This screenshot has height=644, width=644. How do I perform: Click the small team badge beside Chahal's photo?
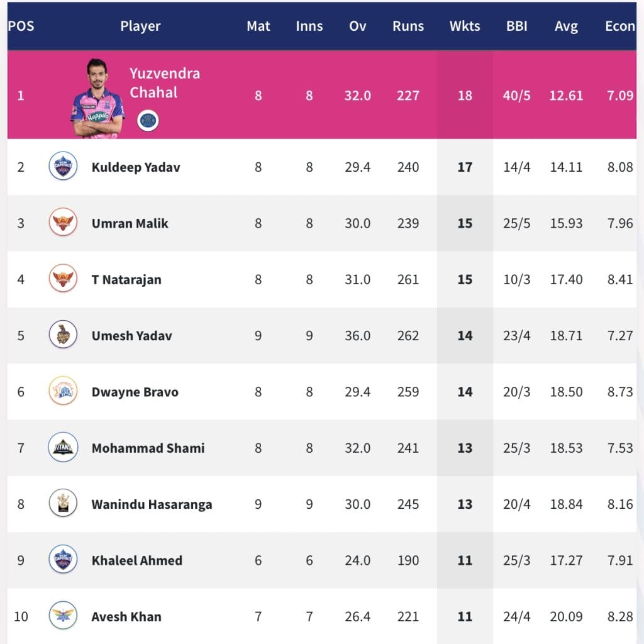(148, 119)
